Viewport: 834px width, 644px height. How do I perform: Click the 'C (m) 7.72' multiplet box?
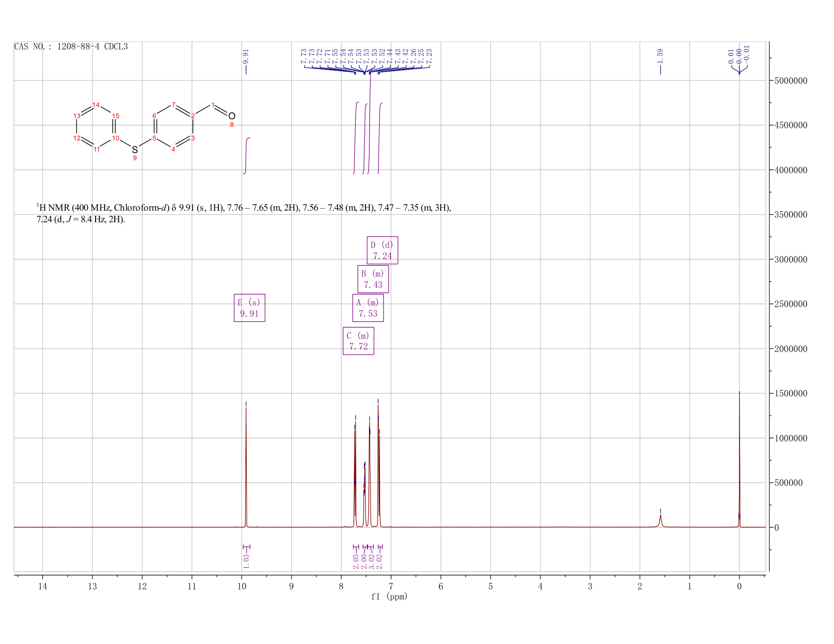pos(358,341)
